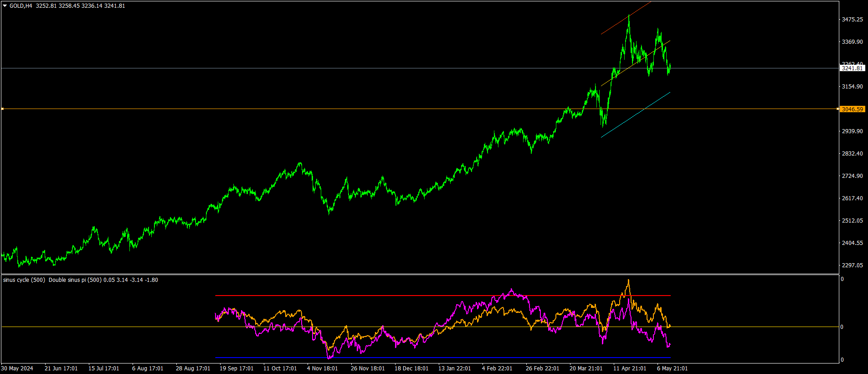Grab the orange horizontal line's left-edge handle
This screenshot has width=868, height=374.
point(2,109)
